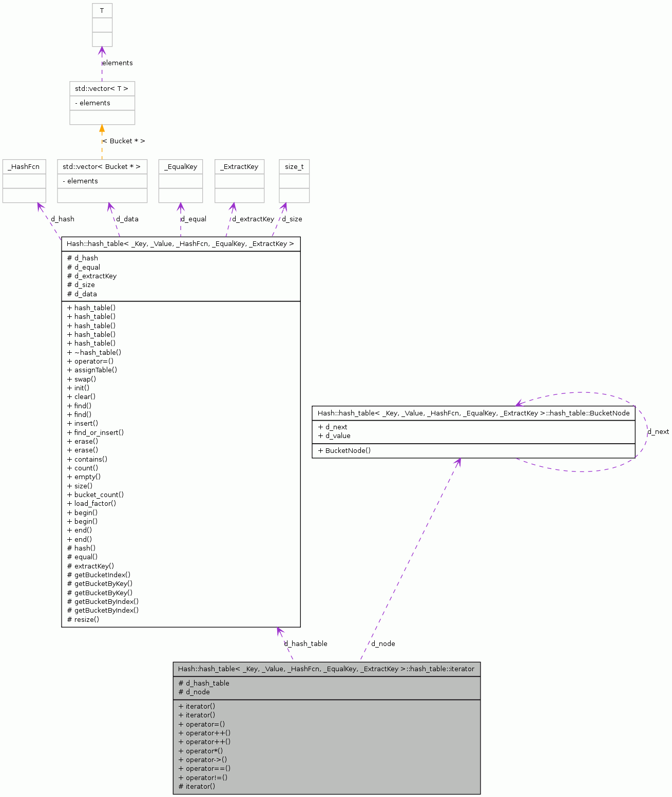Screen dimensions: 672x797
Task: Select the _EqualKey class box
Action: pos(181,166)
